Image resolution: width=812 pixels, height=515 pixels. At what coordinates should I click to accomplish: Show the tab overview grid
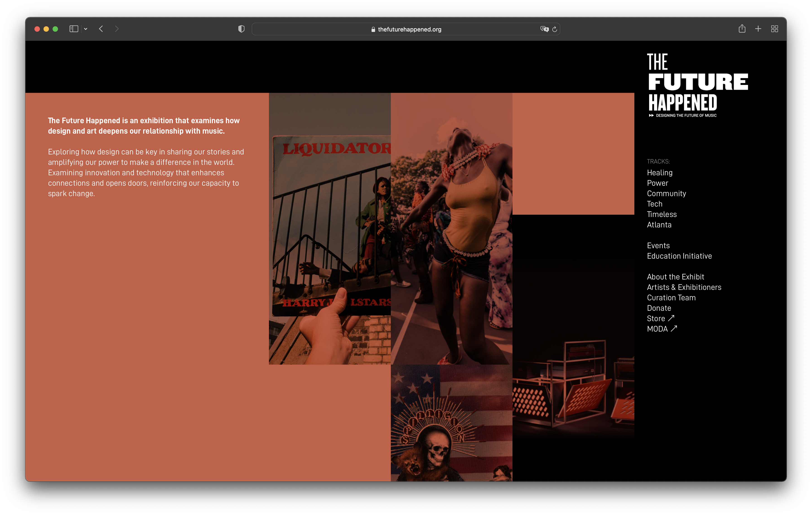click(x=775, y=29)
